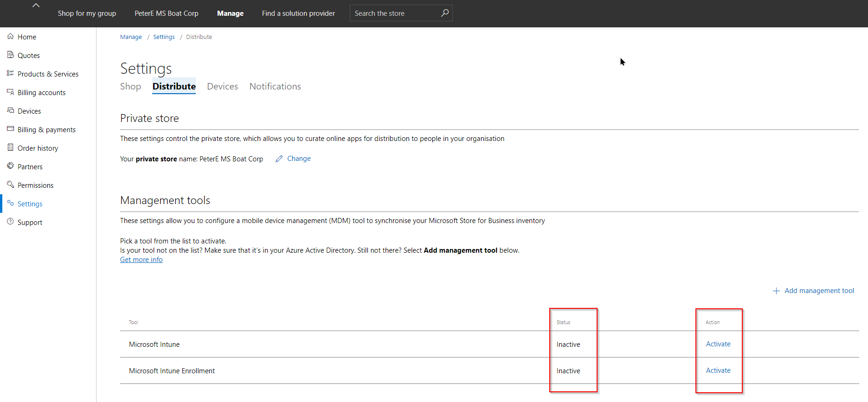
Task: Open Devices in the left sidebar
Action: pyautogui.click(x=29, y=111)
